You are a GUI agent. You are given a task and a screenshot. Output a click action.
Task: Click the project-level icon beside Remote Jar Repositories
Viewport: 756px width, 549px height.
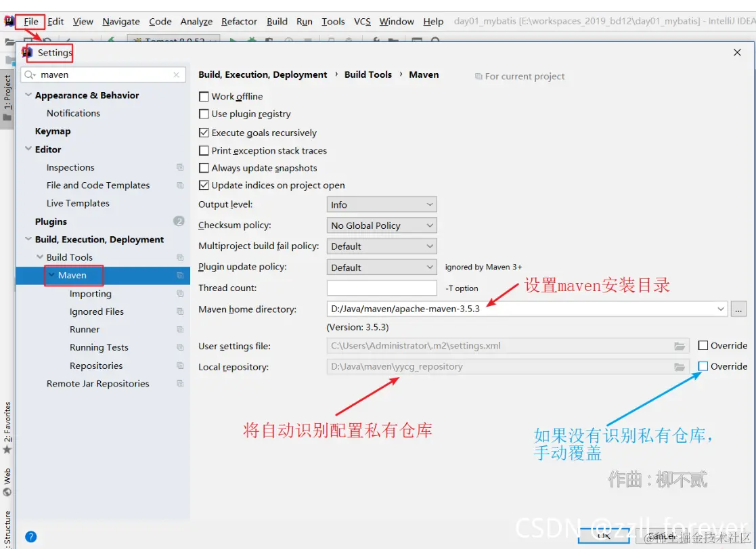tap(180, 384)
